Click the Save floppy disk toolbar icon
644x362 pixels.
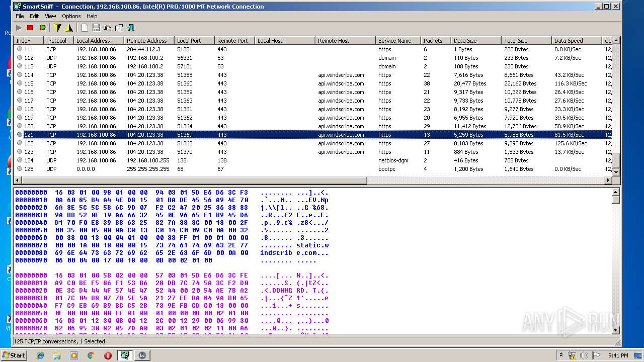tap(96, 28)
